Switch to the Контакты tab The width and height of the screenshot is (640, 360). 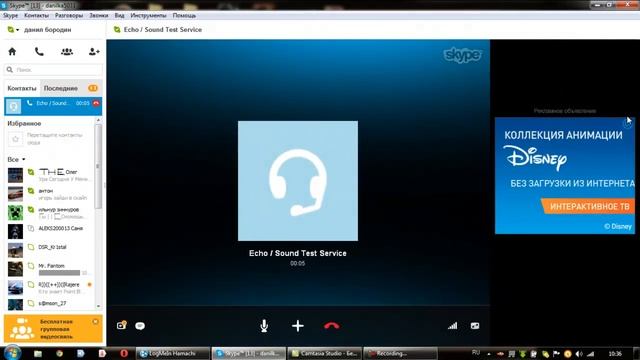point(22,88)
